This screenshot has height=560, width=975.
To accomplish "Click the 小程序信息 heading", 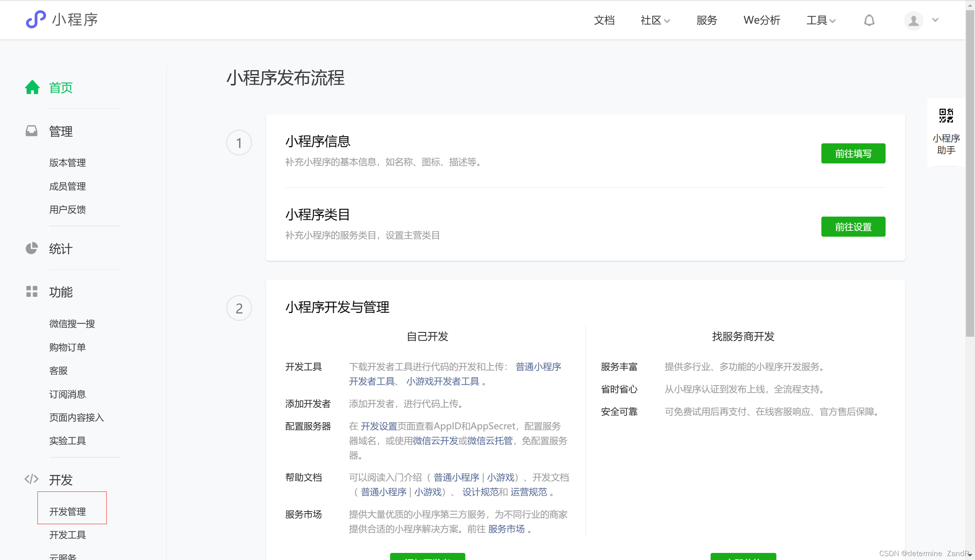I will (318, 141).
